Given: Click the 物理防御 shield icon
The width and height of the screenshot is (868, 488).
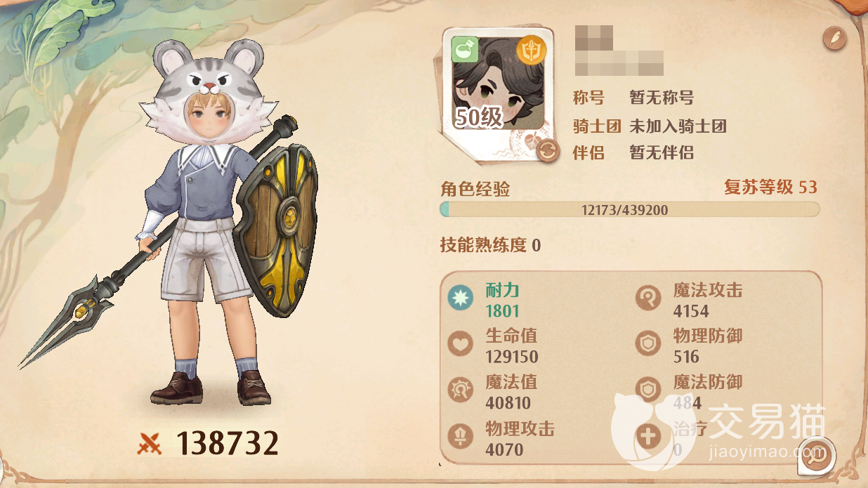Looking at the screenshot, I should pos(648,345).
